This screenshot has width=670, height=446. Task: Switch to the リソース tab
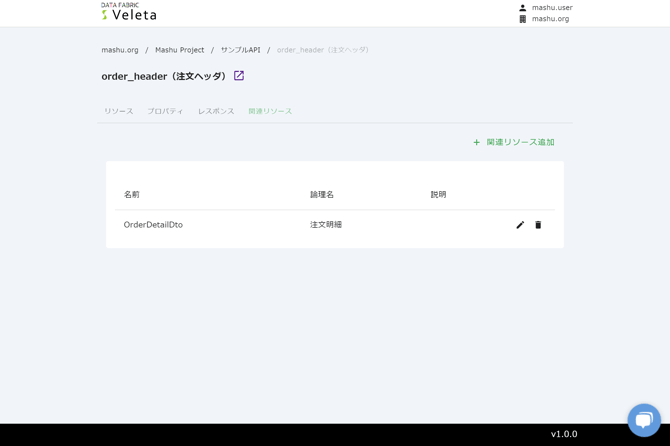coord(118,111)
